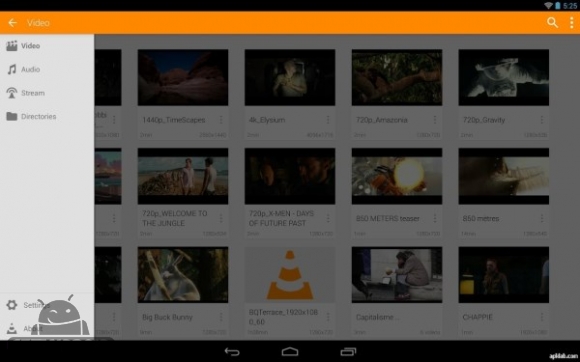This screenshot has width=580, height=362.
Task: Open options menu for 850 metres
Action: pyautogui.click(x=542, y=219)
